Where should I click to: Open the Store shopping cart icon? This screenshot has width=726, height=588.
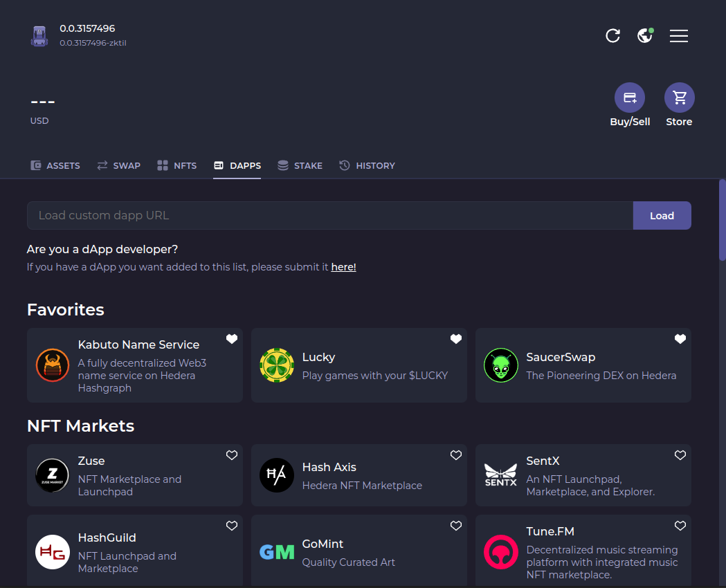coord(679,98)
